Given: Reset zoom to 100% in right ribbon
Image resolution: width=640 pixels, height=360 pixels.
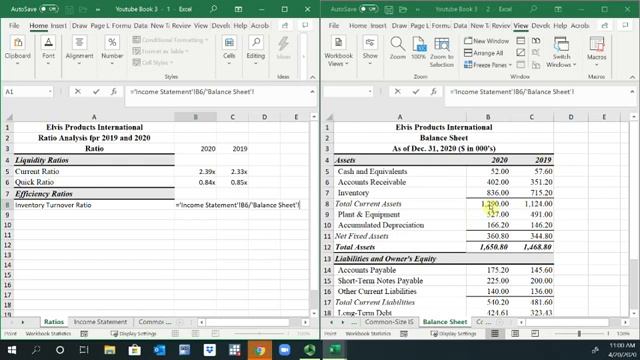Looking at the screenshot, I should 419,48.
